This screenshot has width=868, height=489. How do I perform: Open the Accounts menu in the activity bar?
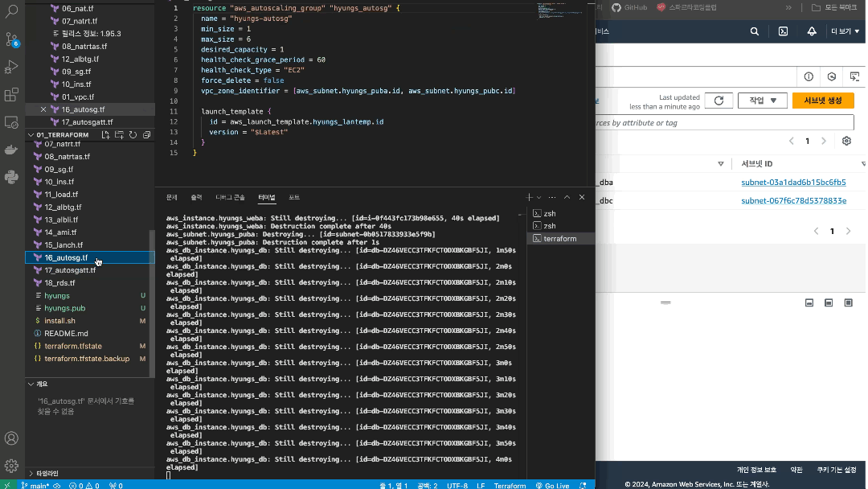[11, 438]
